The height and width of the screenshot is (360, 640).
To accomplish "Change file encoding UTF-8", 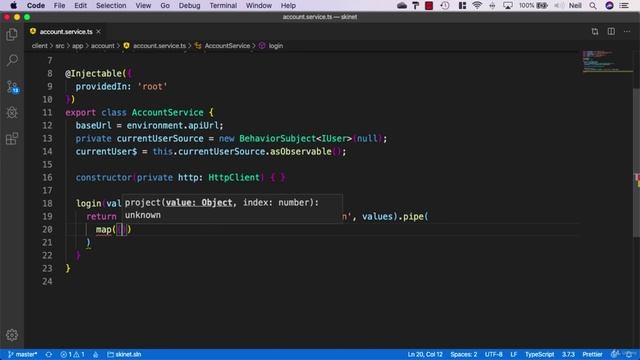I will [x=493, y=354].
